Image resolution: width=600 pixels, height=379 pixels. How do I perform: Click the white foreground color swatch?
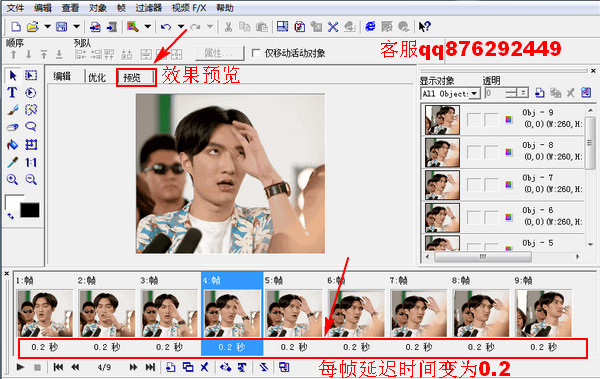pyautogui.click(x=12, y=201)
